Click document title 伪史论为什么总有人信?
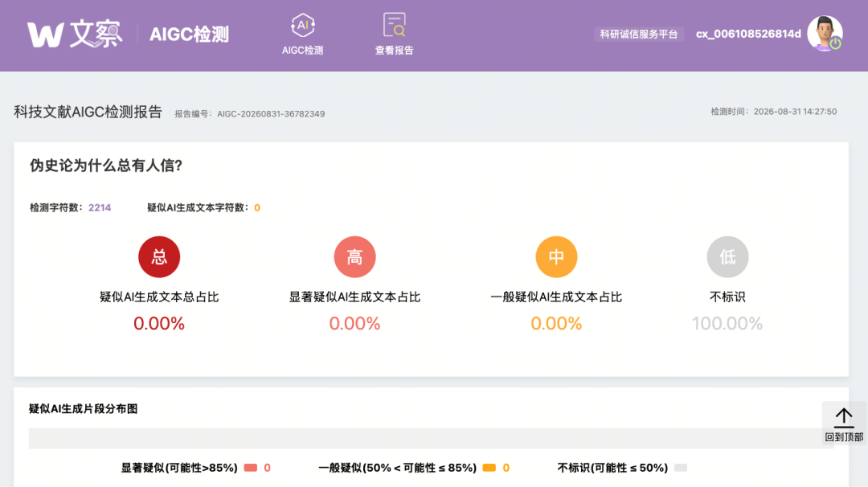The width and height of the screenshot is (868, 487). (106, 166)
